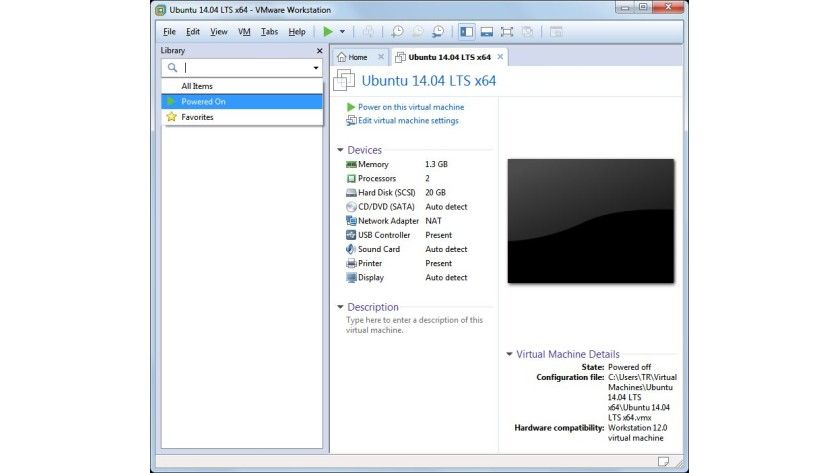Open the View menu
Screen dimensions: 840x473
point(219,32)
